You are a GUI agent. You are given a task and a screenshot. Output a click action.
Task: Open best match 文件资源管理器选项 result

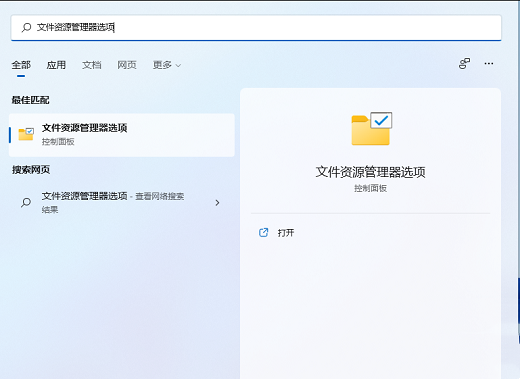click(x=122, y=135)
